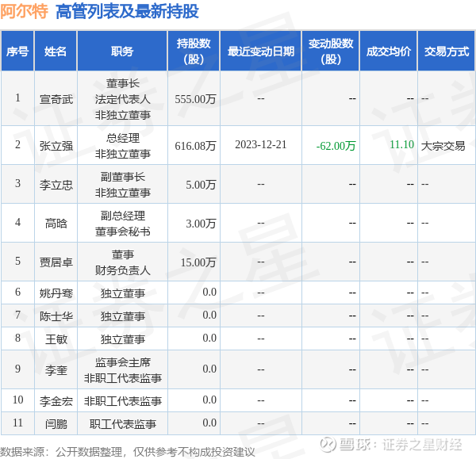Click the Xueqiu snowball logo icon
476x459 pixels.
tap(328, 445)
